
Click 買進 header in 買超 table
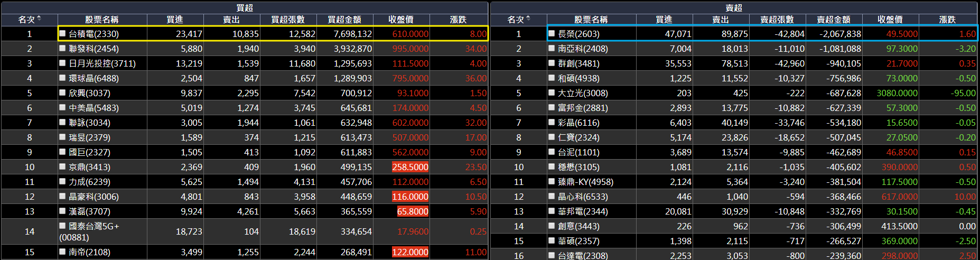175,20
